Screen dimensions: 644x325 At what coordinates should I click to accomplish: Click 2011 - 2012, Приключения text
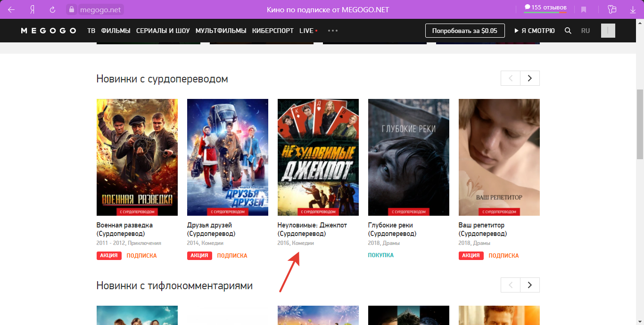point(129,243)
